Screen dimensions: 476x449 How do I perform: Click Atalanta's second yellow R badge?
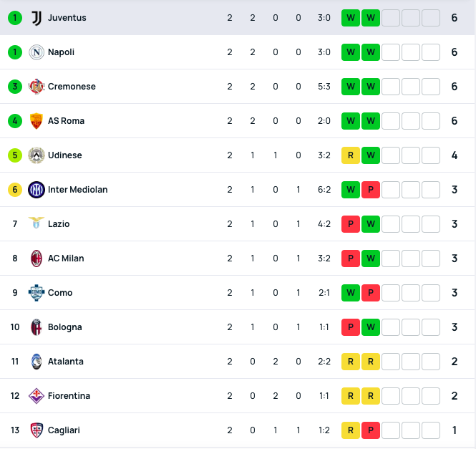[371, 362]
